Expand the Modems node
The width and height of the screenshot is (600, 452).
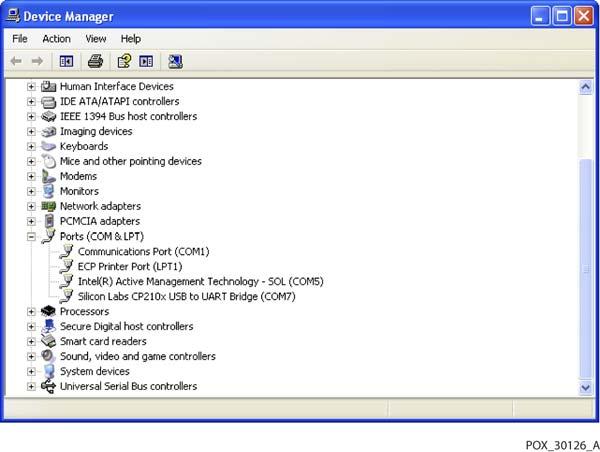tap(31, 176)
